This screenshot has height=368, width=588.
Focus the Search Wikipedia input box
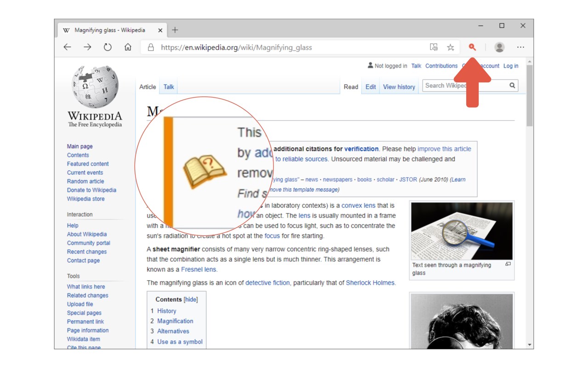click(x=464, y=86)
